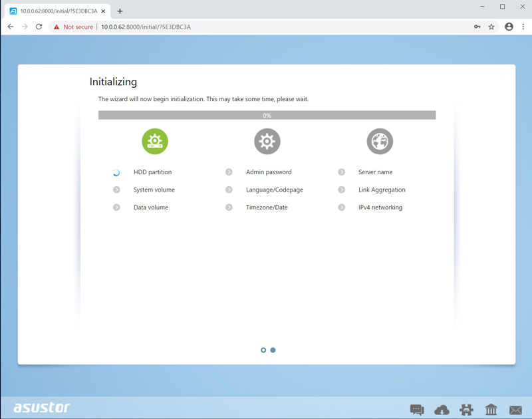The width and height of the screenshot is (532, 419).
Task: Open the columned building icon in footer
Action: click(491, 410)
